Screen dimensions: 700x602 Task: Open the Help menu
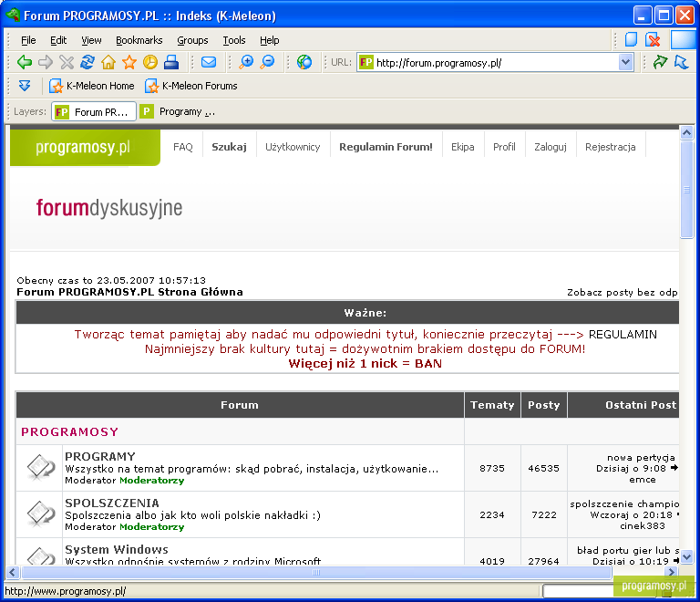click(269, 40)
